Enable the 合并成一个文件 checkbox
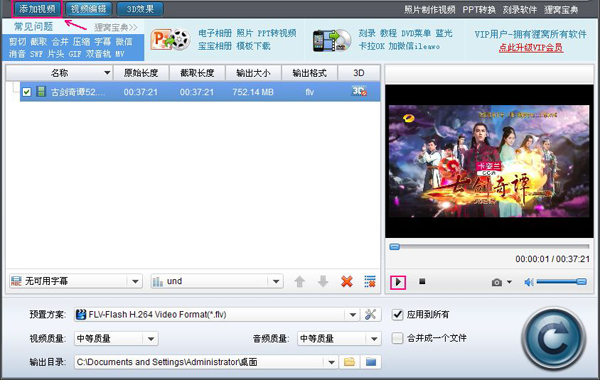The width and height of the screenshot is (600, 380). pyautogui.click(x=398, y=338)
